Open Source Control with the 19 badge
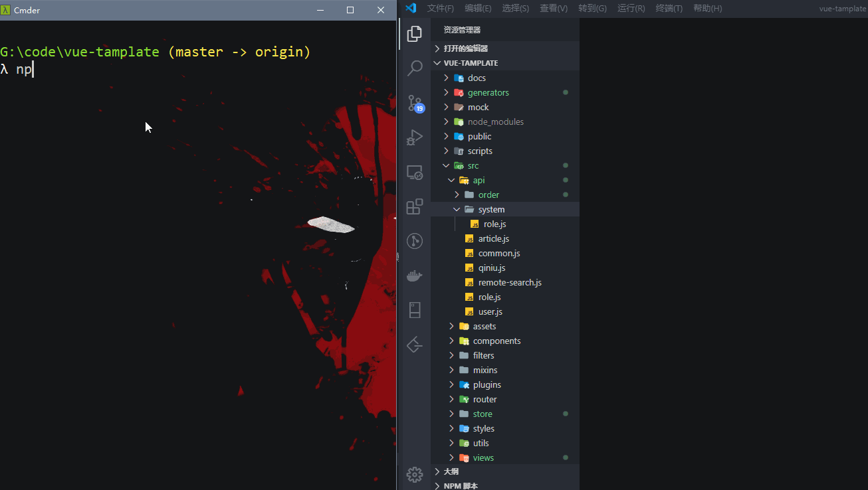The width and height of the screenshot is (868, 490). (415, 103)
